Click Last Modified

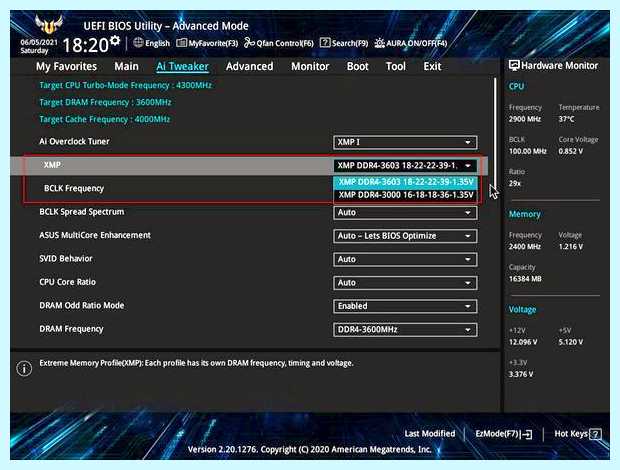430,434
